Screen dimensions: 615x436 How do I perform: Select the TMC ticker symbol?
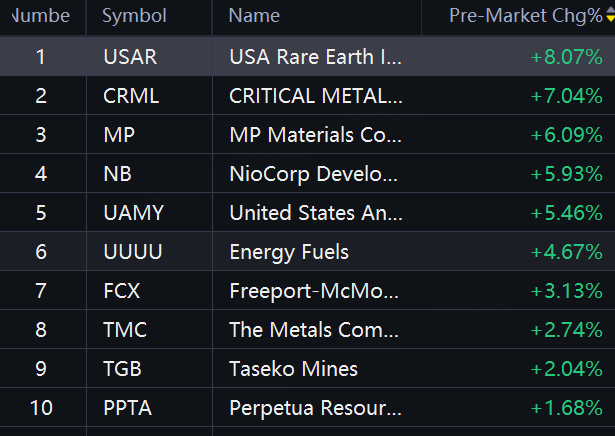point(125,330)
